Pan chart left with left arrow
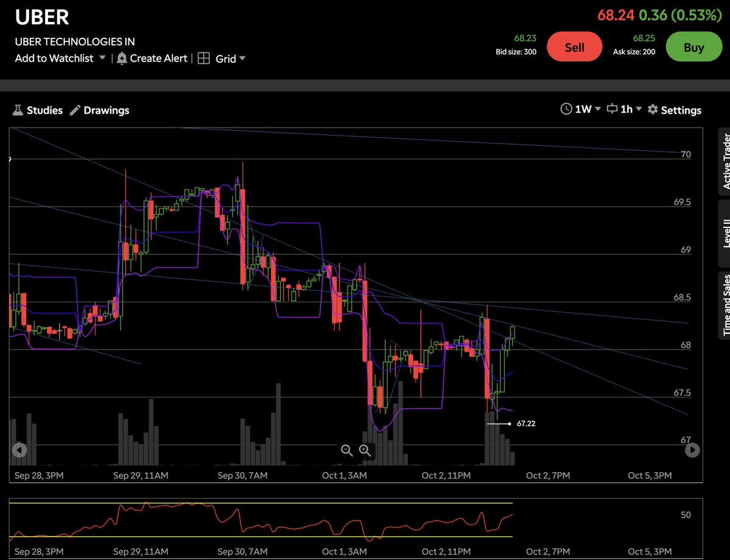 [19, 450]
